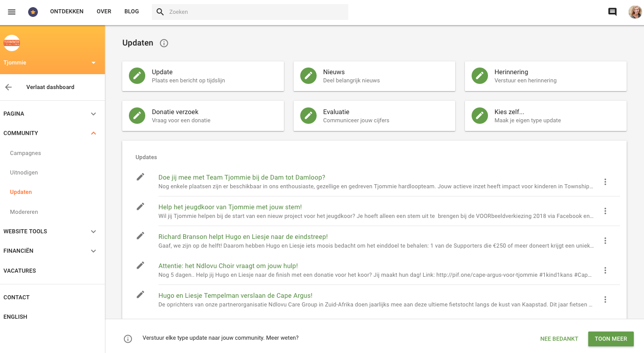Select Modereren in the sidebar

point(24,212)
